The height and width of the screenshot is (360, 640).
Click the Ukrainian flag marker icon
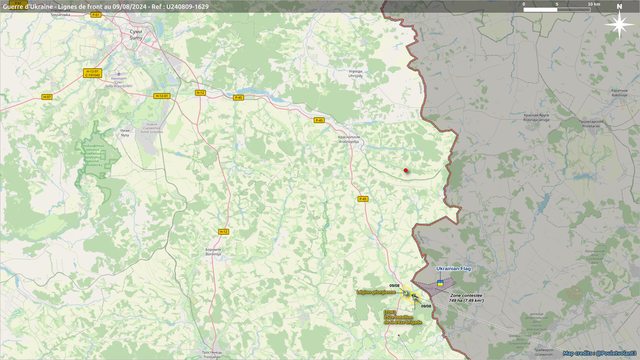440,283
